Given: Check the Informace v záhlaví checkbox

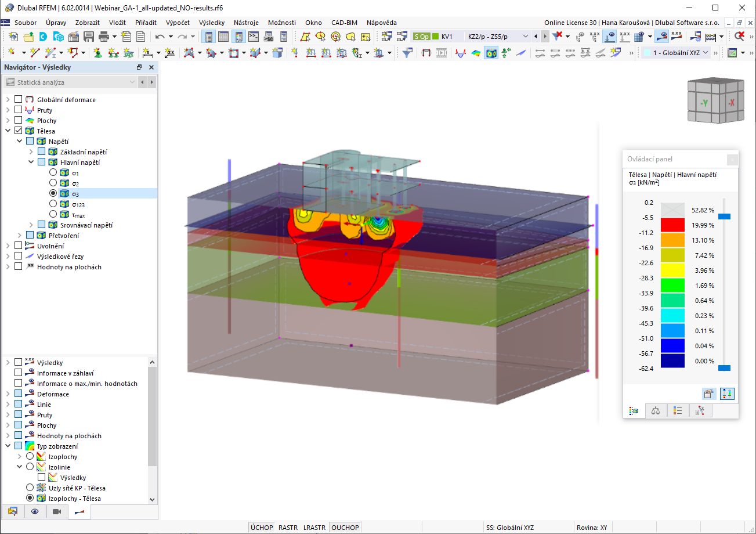Looking at the screenshot, I should click(x=19, y=373).
